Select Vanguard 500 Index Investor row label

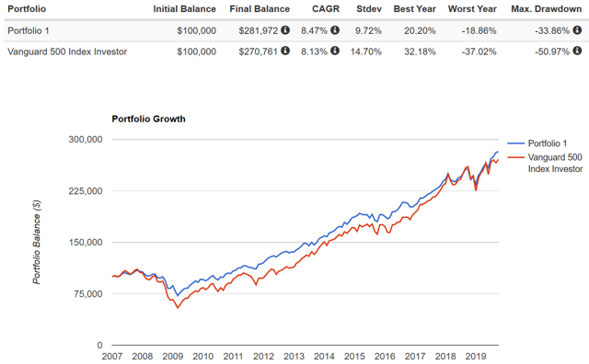[67, 51]
